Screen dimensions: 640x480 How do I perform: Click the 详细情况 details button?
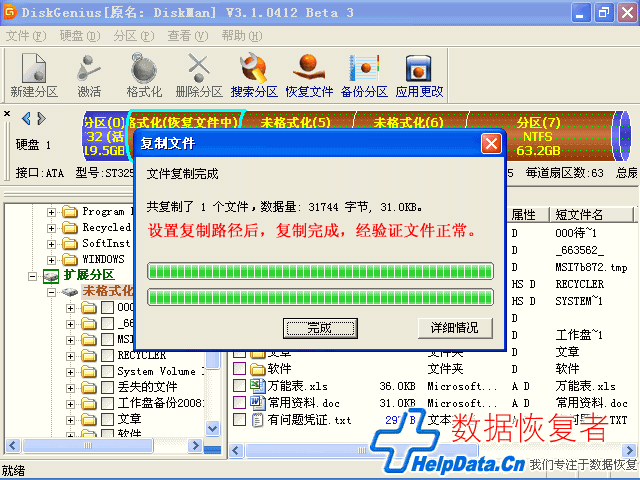(x=455, y=328)
